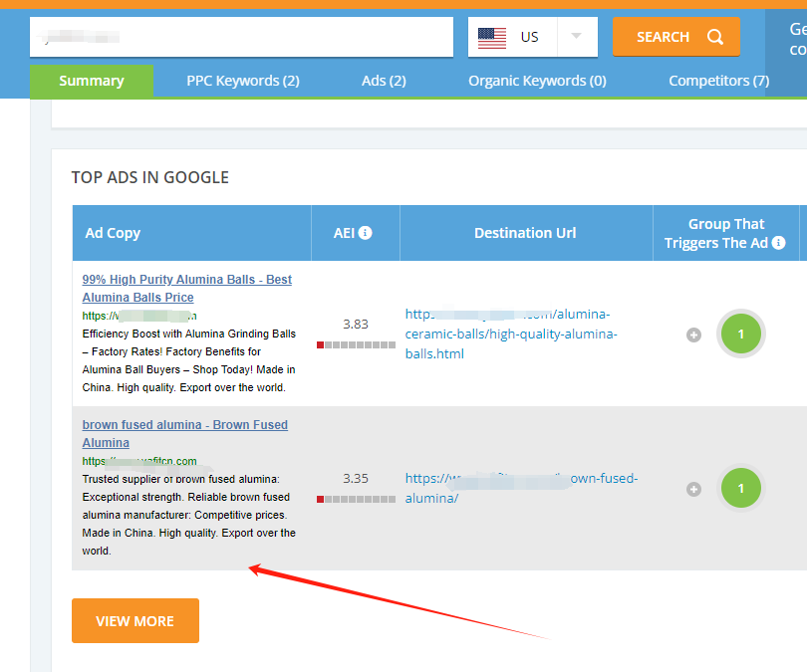Open the country dropdown arrow
Viewport: 807px width, 672px height.
tap(576, 37)
